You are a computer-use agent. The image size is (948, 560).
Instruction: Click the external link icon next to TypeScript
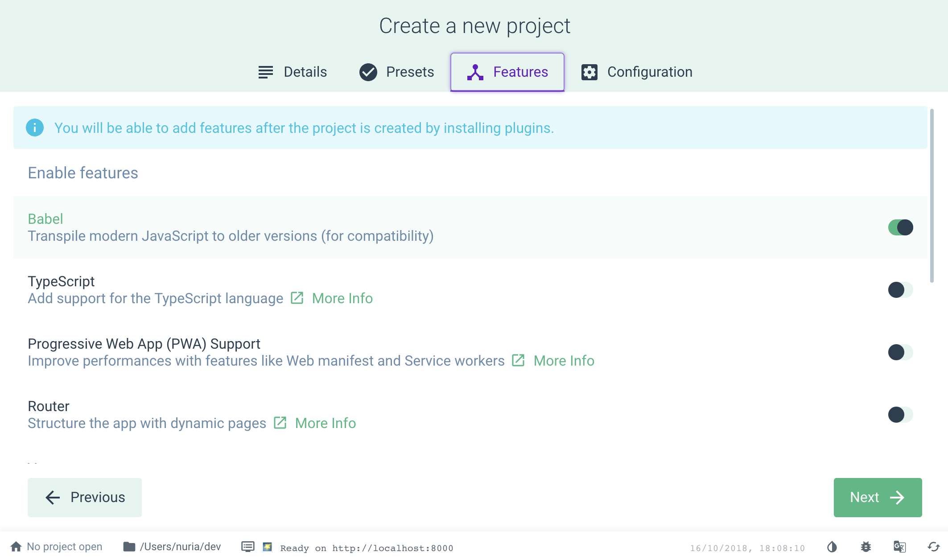point(297,298)
